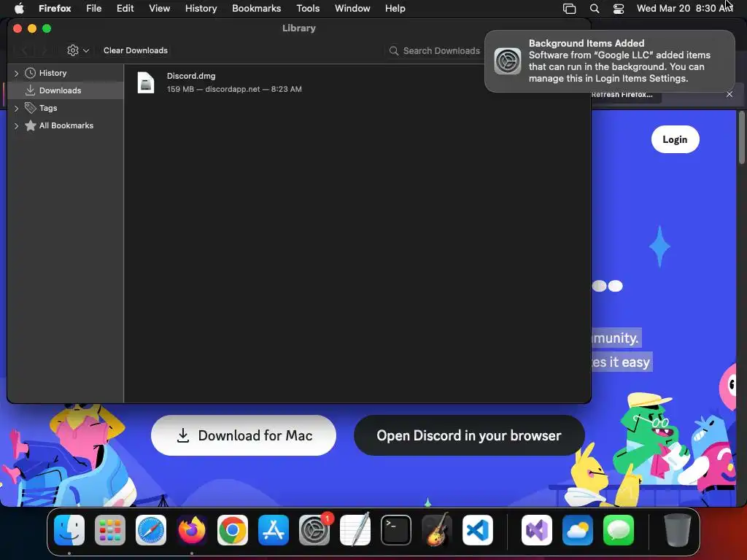This screenshot has width=747, height=560.
Task: Click the "159 MB — discordapp.net — 8:23 AM" text
Action: [234, 89]
